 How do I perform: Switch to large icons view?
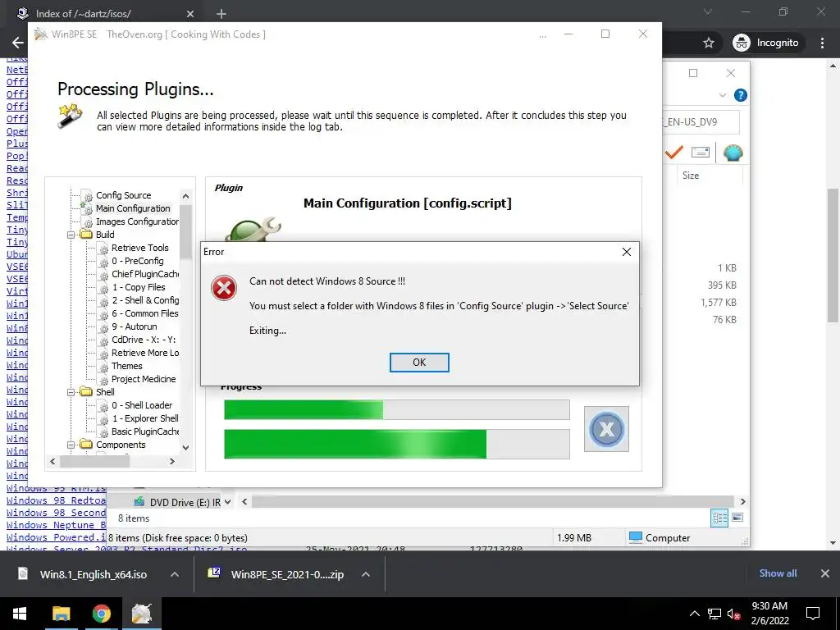[x=737, y=518]
